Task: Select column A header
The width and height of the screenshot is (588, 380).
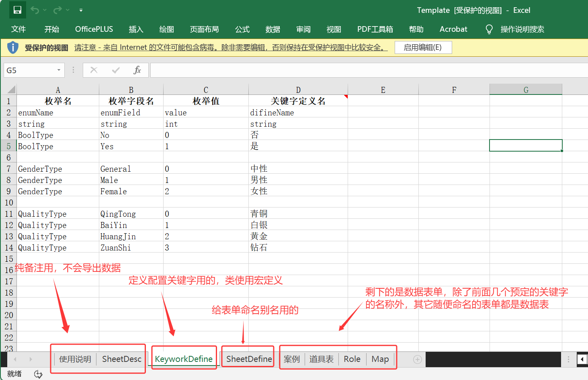Action: point(58,90)
